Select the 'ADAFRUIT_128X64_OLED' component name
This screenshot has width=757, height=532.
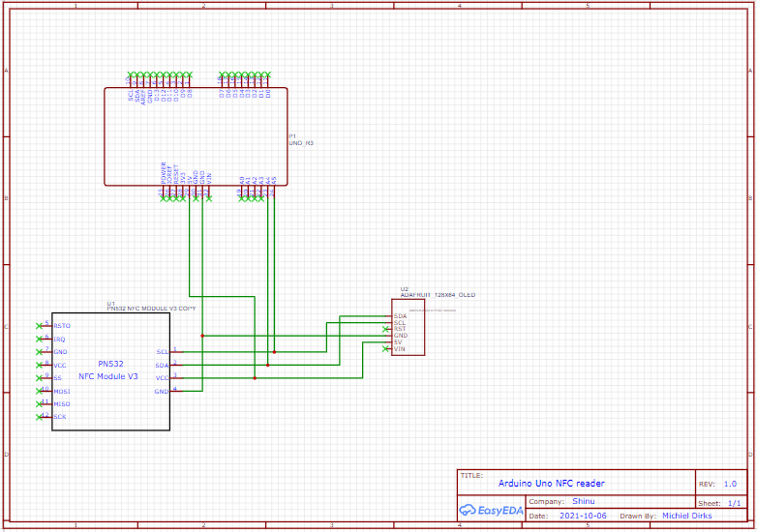[x=438, y=295]
